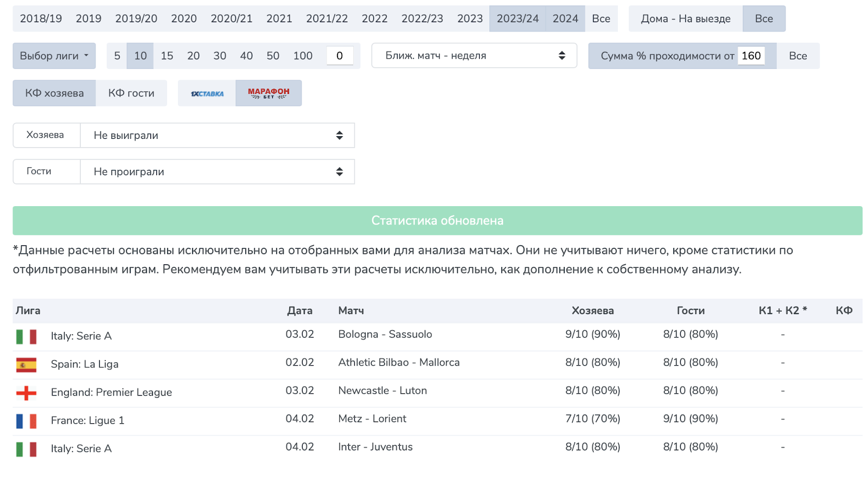This screenshot has height=484, width=868.
Task: Toggle the 2019 season filter
Action: 88,18
